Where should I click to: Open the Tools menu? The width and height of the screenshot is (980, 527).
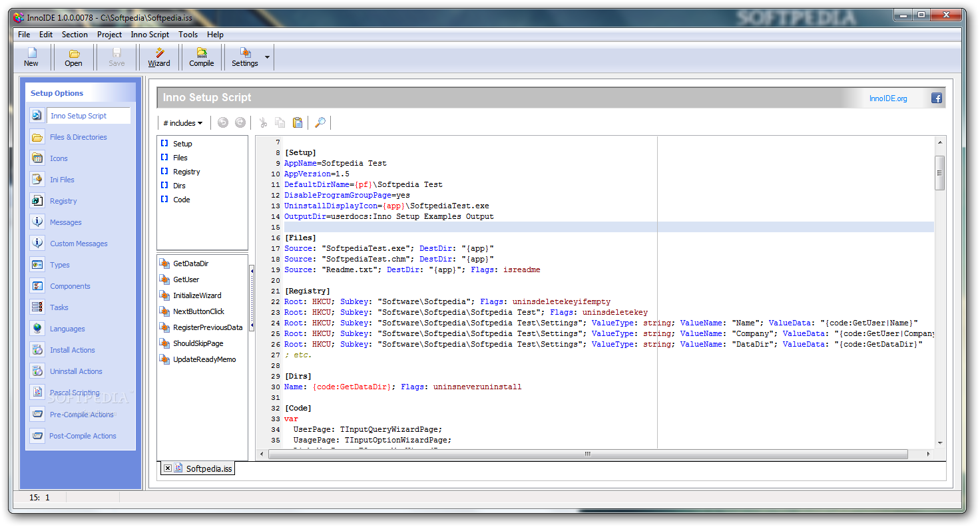click(x=188, y=35)
